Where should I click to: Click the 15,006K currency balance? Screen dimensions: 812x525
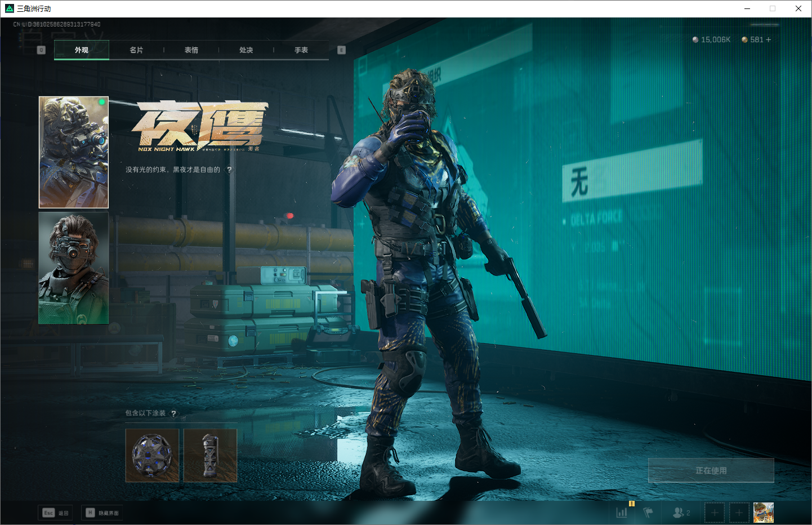[x=711, y=39]
